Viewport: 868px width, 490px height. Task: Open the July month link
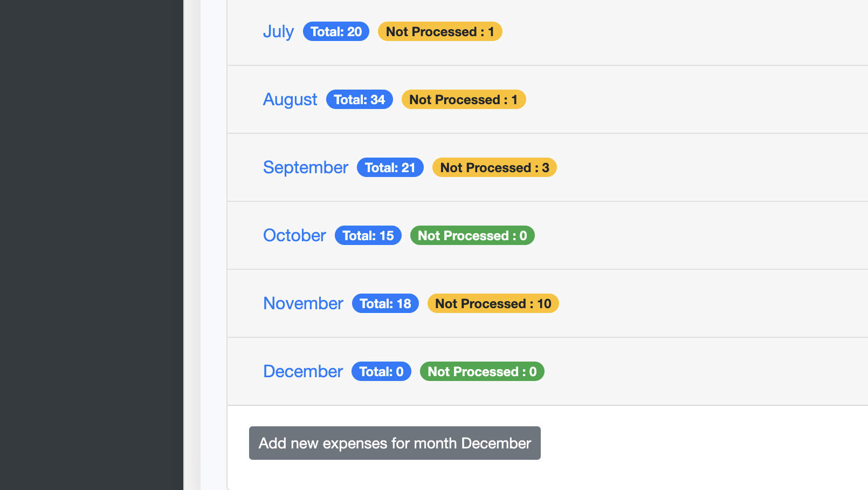click(x=278, y=32)
